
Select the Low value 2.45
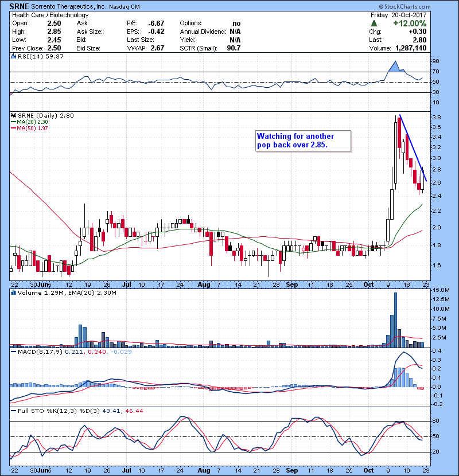(x=54, y=40)
